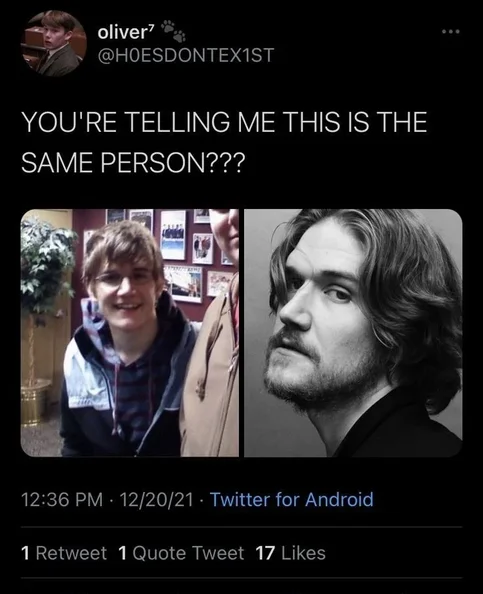Viewport: 483px width, 594px height.
Task: Click the framed posters in left photo
Action: coord(182,252)
